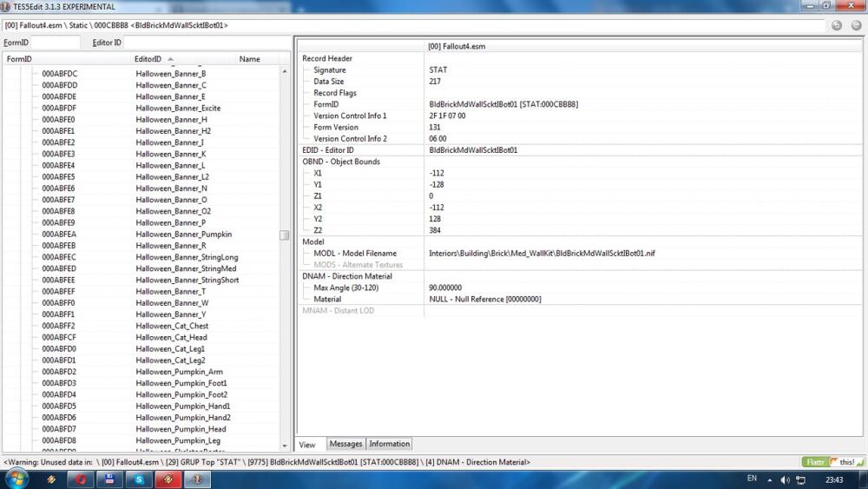The image size is (868, 489).
Task: Click the navigate forward arrow button
Action: (856, 25)
